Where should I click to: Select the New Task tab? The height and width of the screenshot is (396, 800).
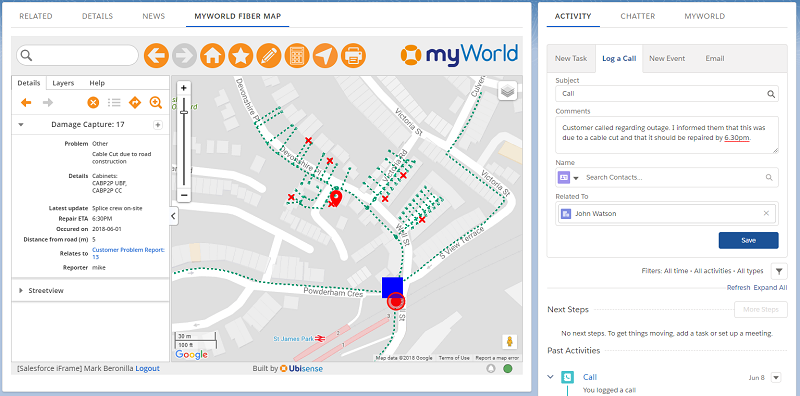(x=571, y=58)
